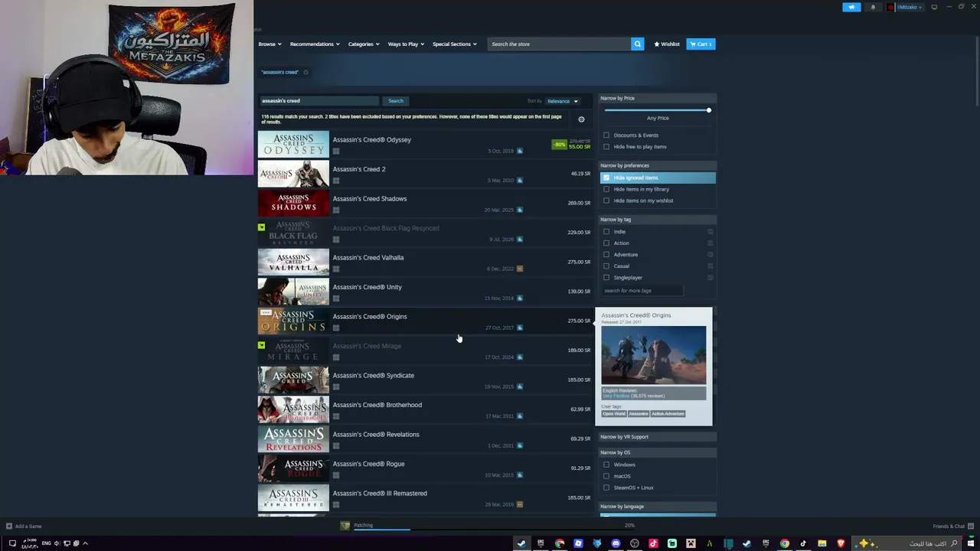Click the Discord icon in the taskbar
Image resolution: width=980 pixels, height=551 pixels.
pos(616,543)
